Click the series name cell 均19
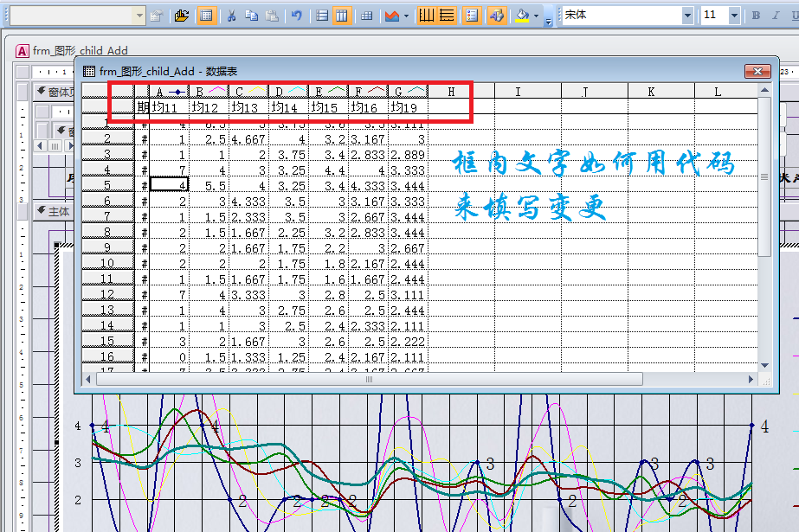This screenshot has height=532, width=799. tap(409, 107)
